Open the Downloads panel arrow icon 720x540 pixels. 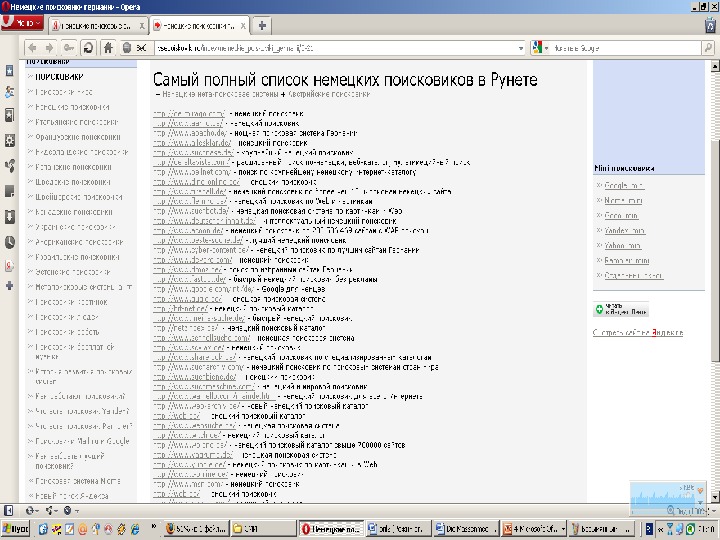tap(9, 216)
